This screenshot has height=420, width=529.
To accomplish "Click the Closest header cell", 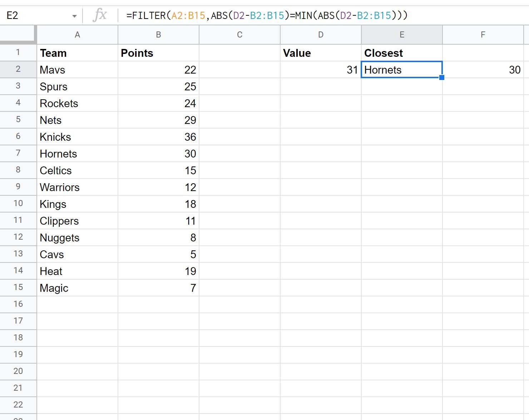I will [x=402, y=53].
